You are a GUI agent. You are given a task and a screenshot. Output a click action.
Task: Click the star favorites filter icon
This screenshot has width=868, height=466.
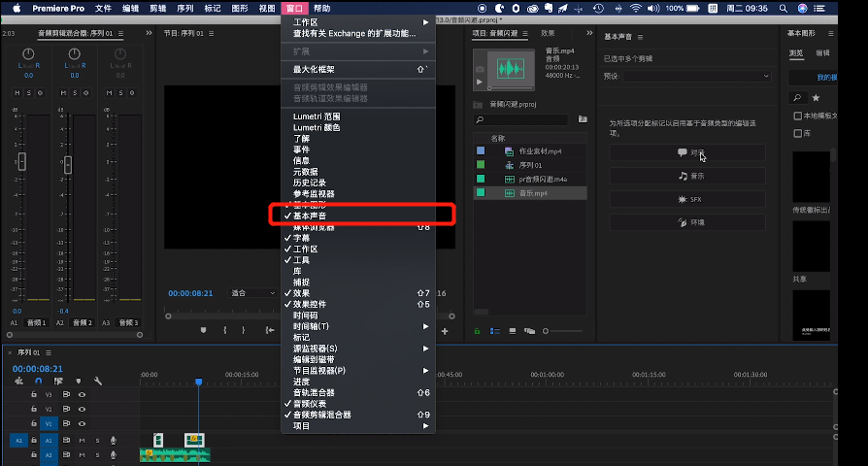[816, 98]
